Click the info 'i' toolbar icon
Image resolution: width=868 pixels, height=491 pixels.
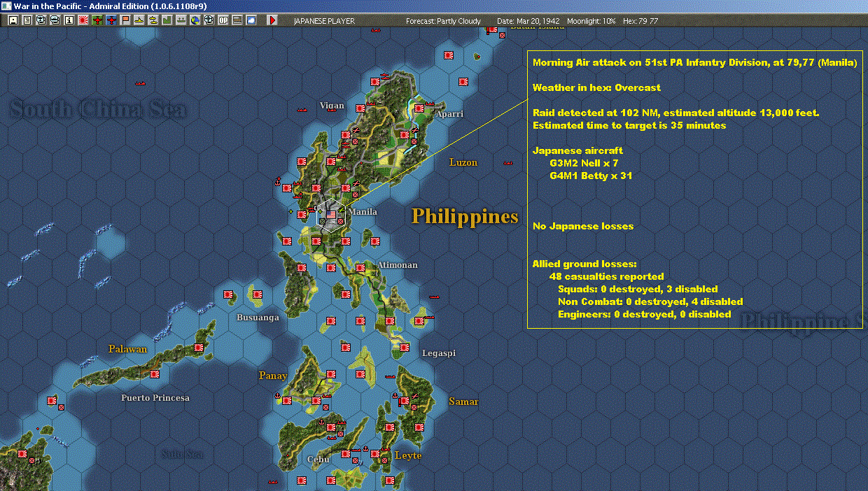69,20
